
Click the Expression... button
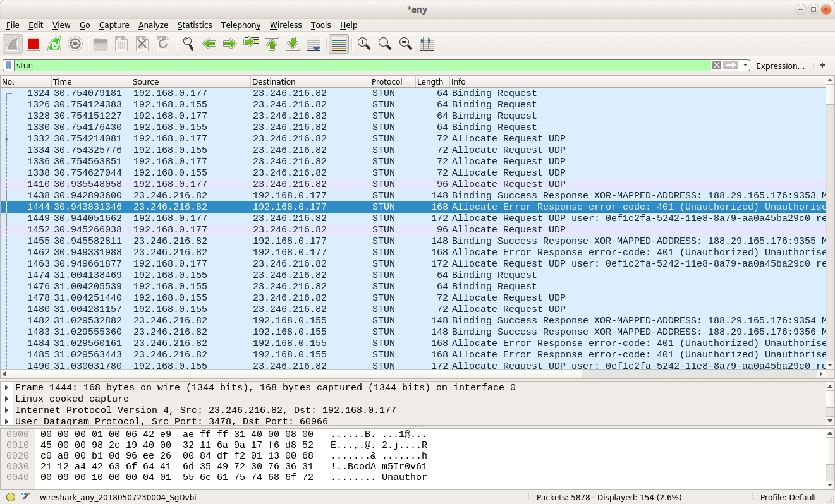(x=780, y=66)
